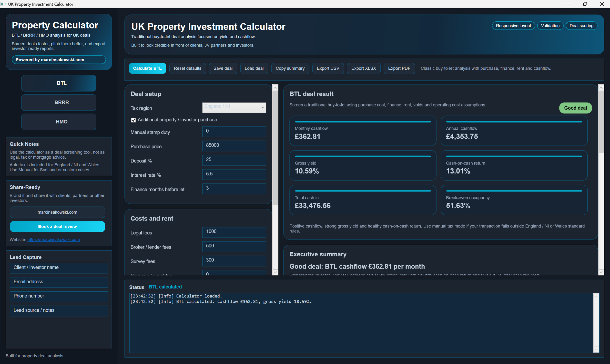The image size is (610, 364).
Task: Uncheck Additional property / investor purchase
Action: [133, 120]
